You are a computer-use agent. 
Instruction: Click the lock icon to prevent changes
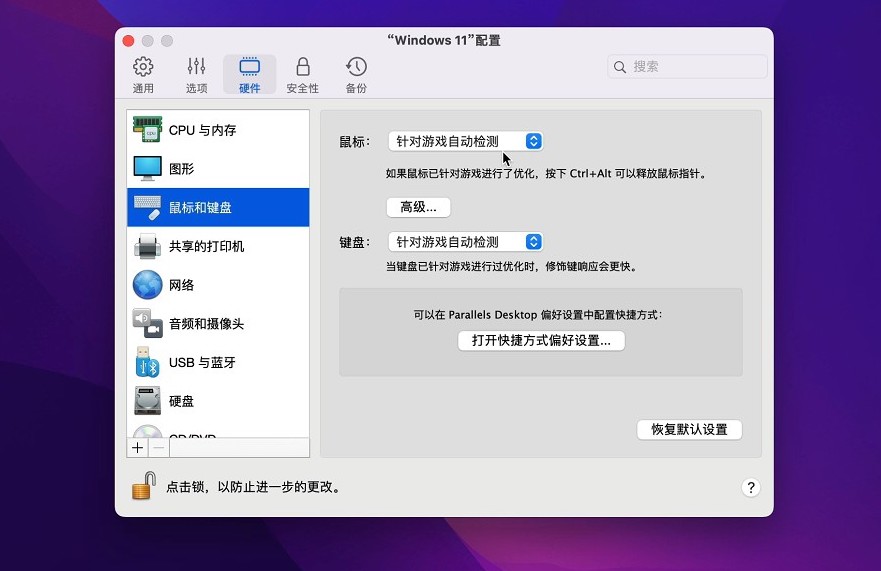click(144, 487)
